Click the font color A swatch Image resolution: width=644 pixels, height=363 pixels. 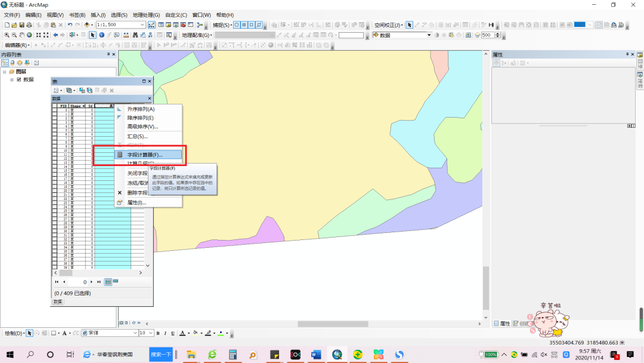(x=182, y=333)
